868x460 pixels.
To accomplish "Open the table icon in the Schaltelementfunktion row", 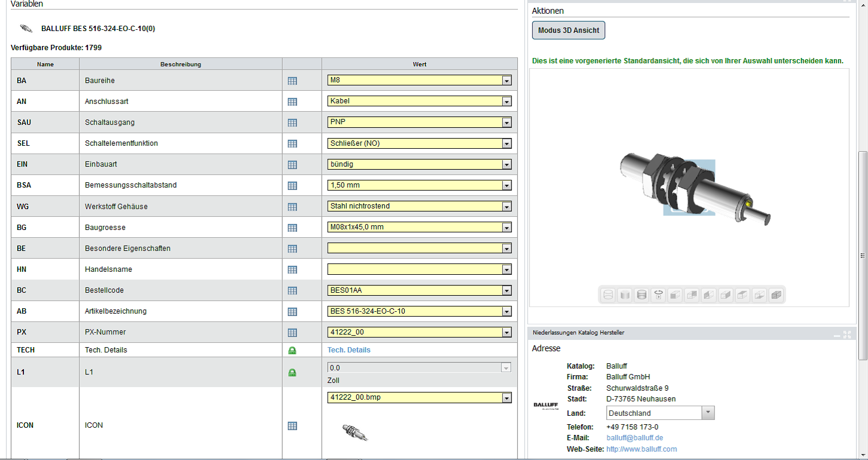I will (292, 143).
